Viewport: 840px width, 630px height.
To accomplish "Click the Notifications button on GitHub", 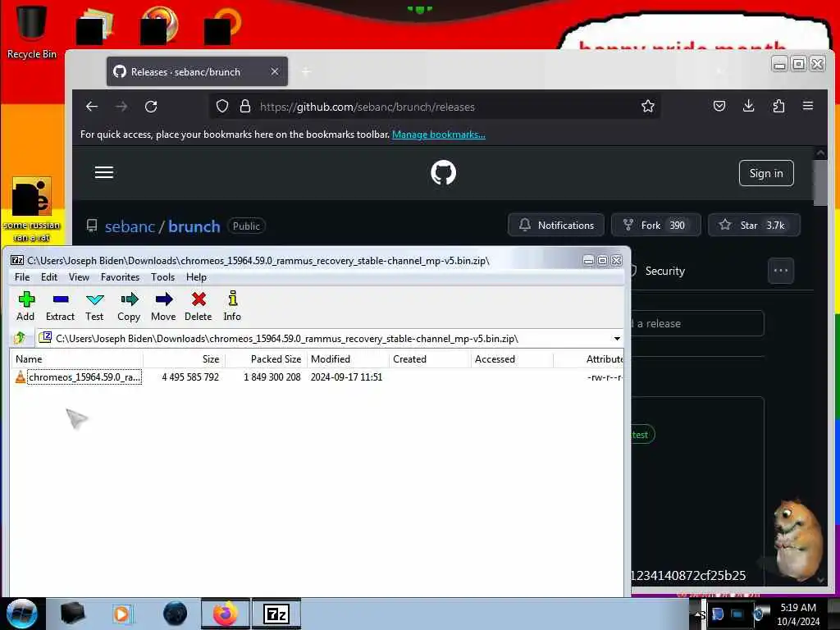I will click(556, 225).
